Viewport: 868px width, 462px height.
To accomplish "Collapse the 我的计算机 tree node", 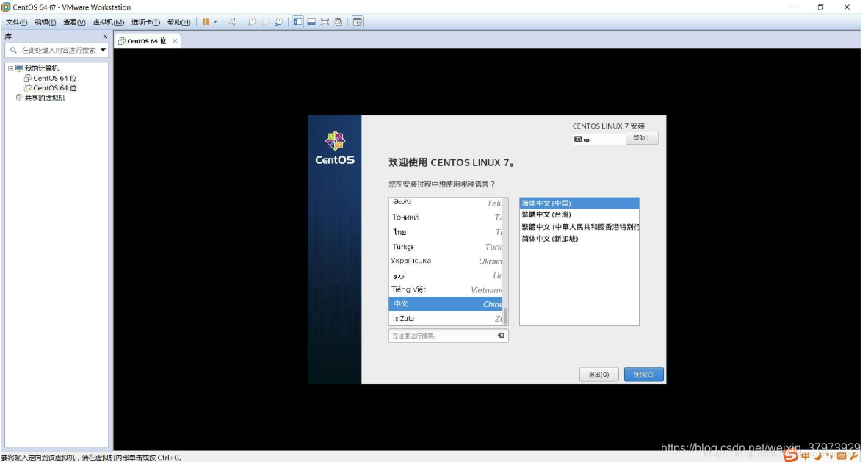I will click(x=10, y=69).
